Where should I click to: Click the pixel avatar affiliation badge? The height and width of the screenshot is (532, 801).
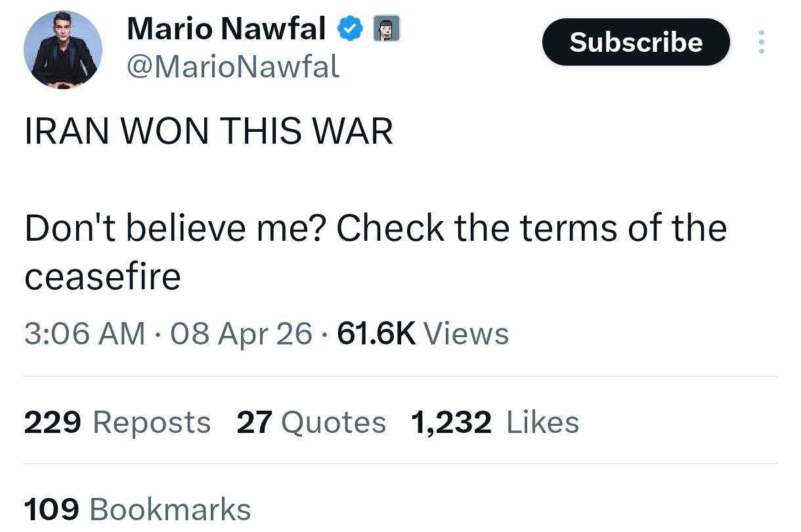387,30
